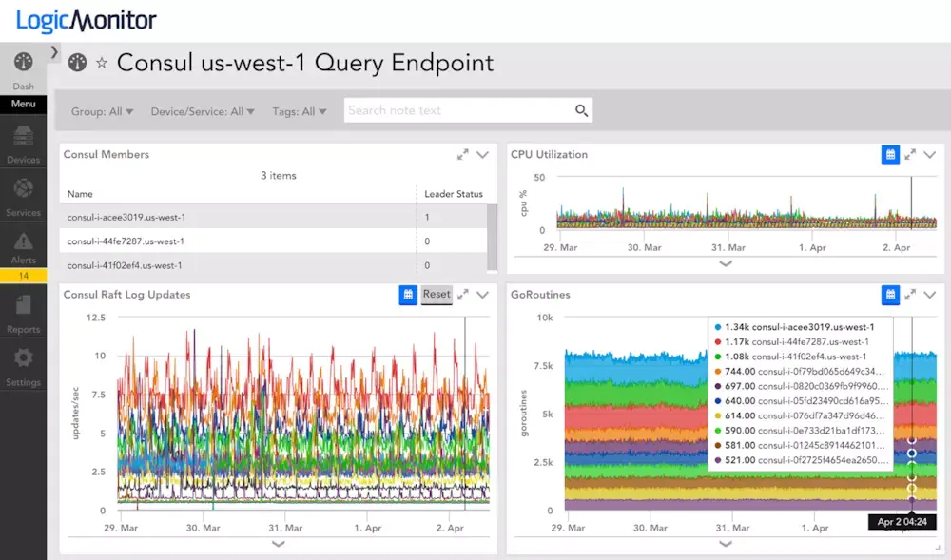The height and width of the screenshot is (560, 951).
Task: Star the Consul us-west-1 Query Endpoint dashboard
Action: pos(102,63)
